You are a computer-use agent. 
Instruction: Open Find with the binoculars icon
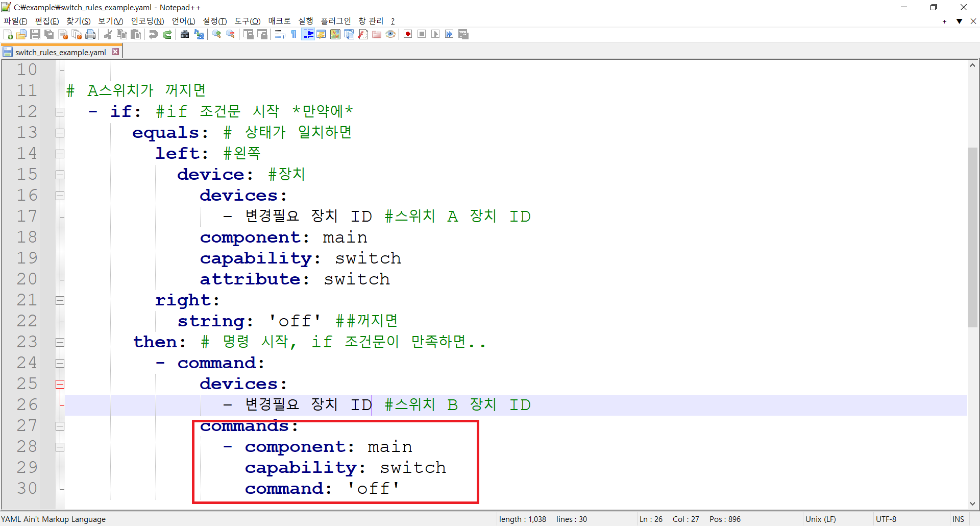(x=185, y=34)
